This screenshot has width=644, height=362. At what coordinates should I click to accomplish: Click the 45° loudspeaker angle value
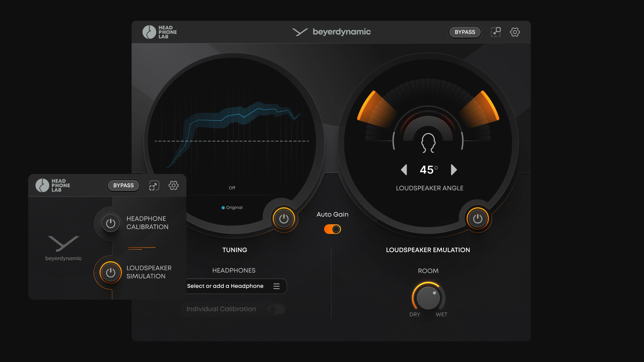pos(429,170)
